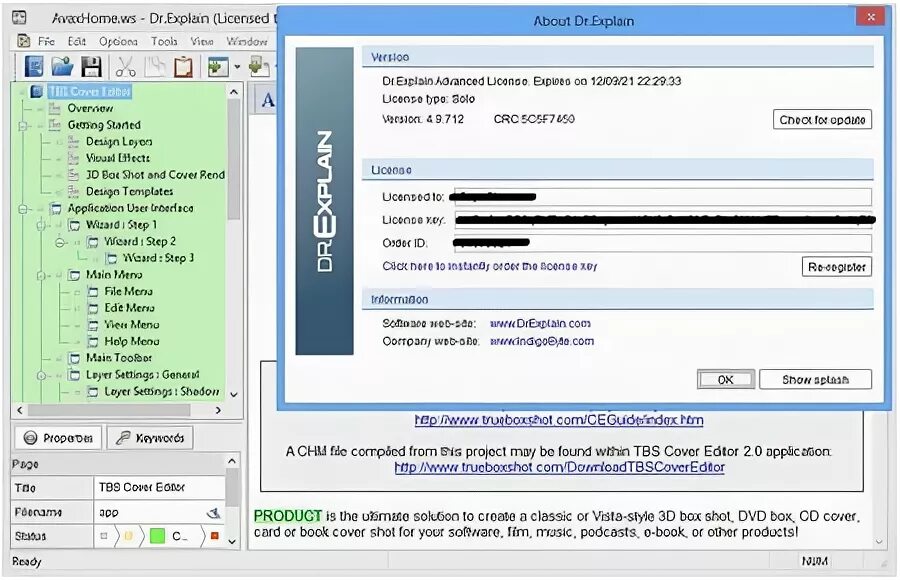
Task: Click the copy pages toolbar icon
Action: tap(154, 67)
